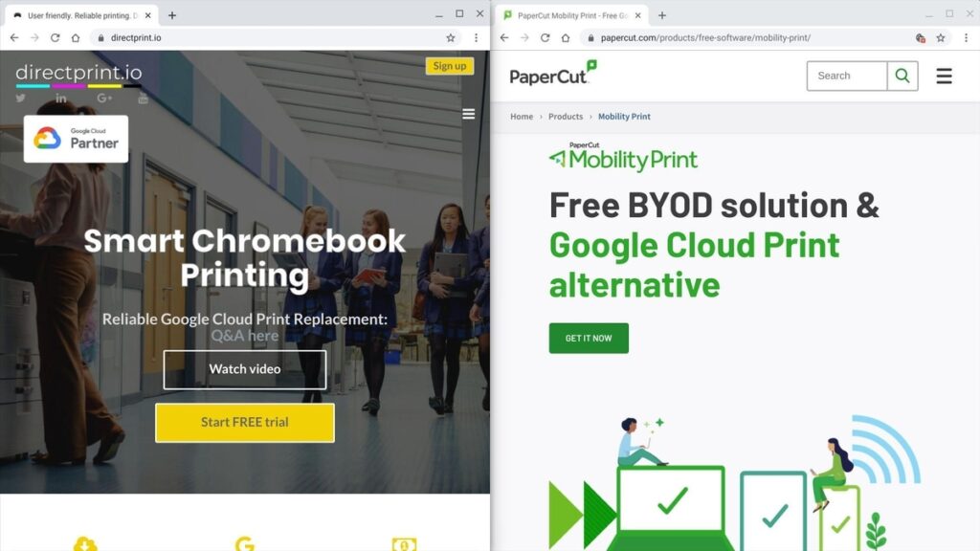Viewport: 980px width, 551px height.
Task: Open a new tab in left window
Action: click(x=172, y=15)
